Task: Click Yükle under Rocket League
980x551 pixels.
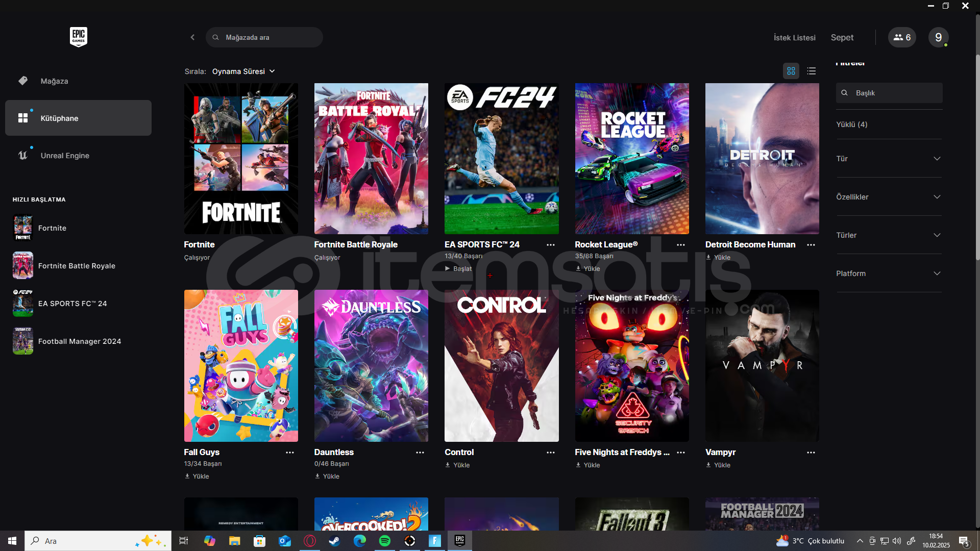Action: (x=588, y=269)
